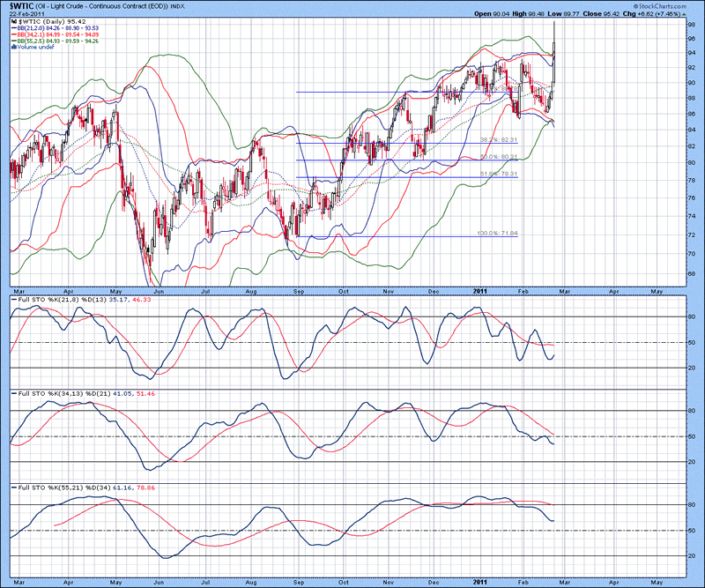Click the 22-Feb-2011 date label

pos(22,14)
